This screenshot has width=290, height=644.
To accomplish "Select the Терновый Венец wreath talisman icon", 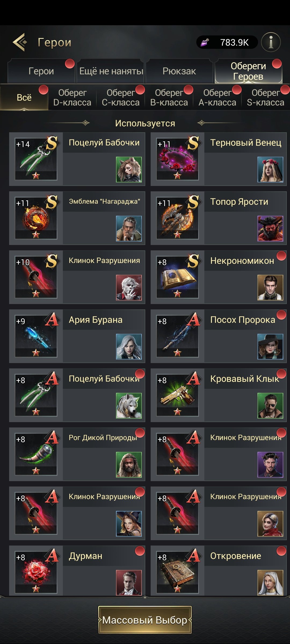I will click(x=177, y=159).
